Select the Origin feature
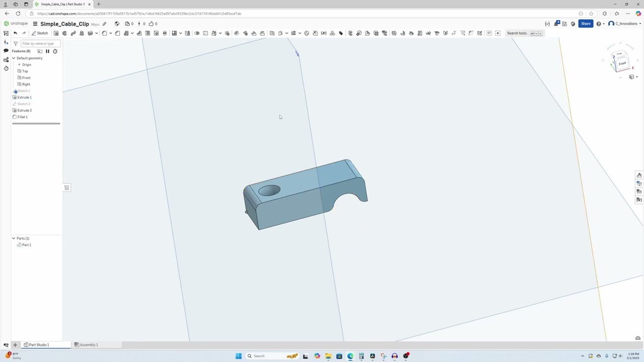This screenshot has height=362, width=644. click(26, 64)
